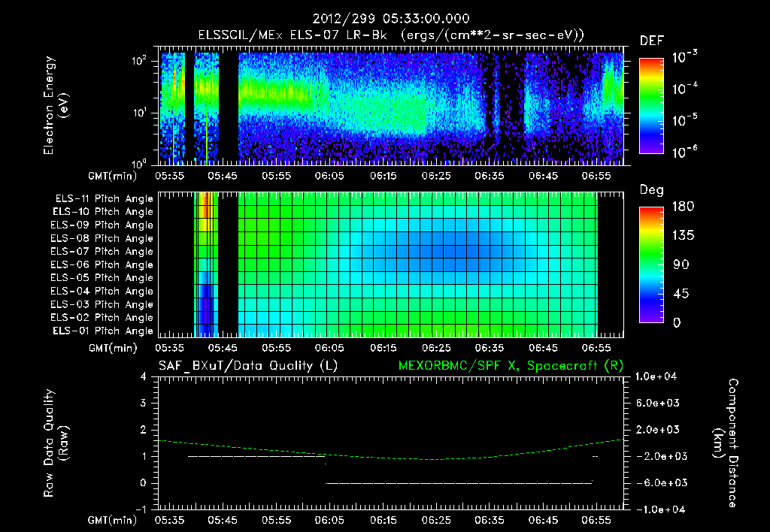This screenshot has width=770, height=532.
Task: Click 'GMT(min)' label under the energy spectrogram
Action: (x=113, y=176)
